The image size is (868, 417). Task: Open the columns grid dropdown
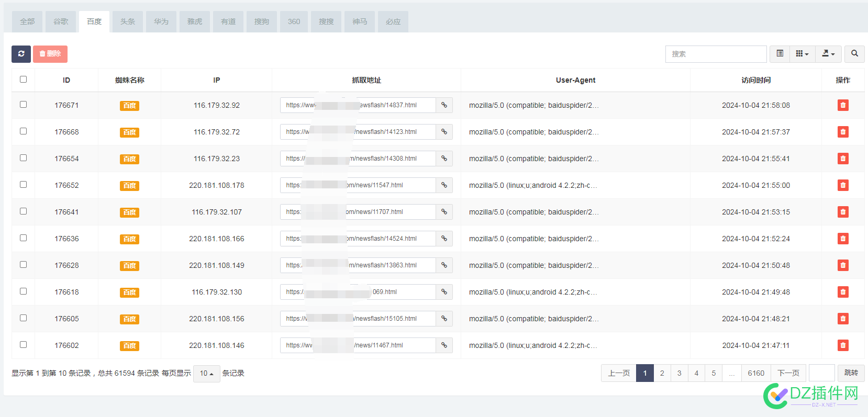[x=802, y=54]
